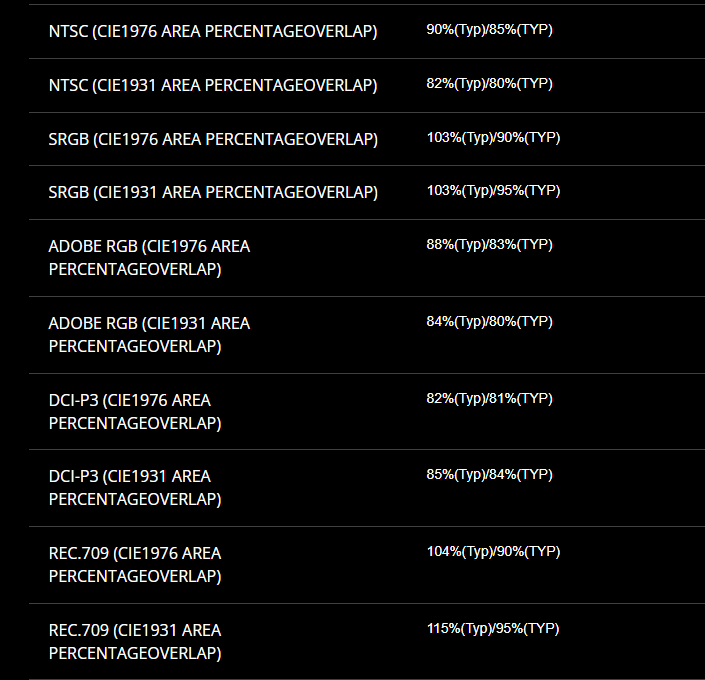The height and width of the screenshot is (680, 705).
Task: Select the 103%(Typ)/90%(TYP) value
Action: 493,137
